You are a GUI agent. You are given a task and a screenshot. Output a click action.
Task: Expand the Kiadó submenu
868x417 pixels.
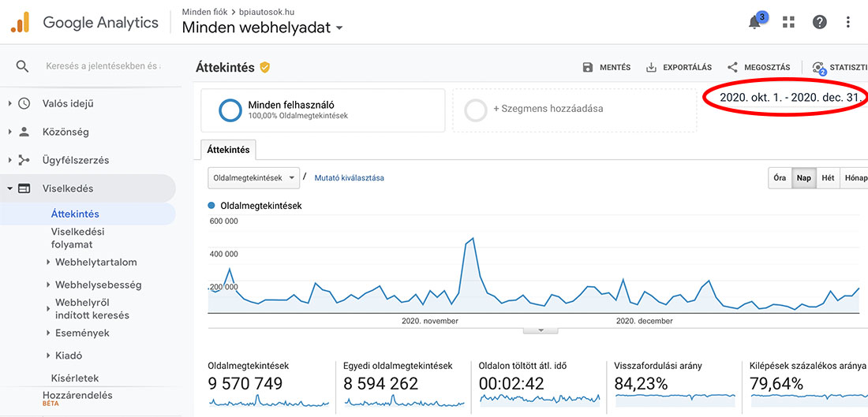point(48,356)
